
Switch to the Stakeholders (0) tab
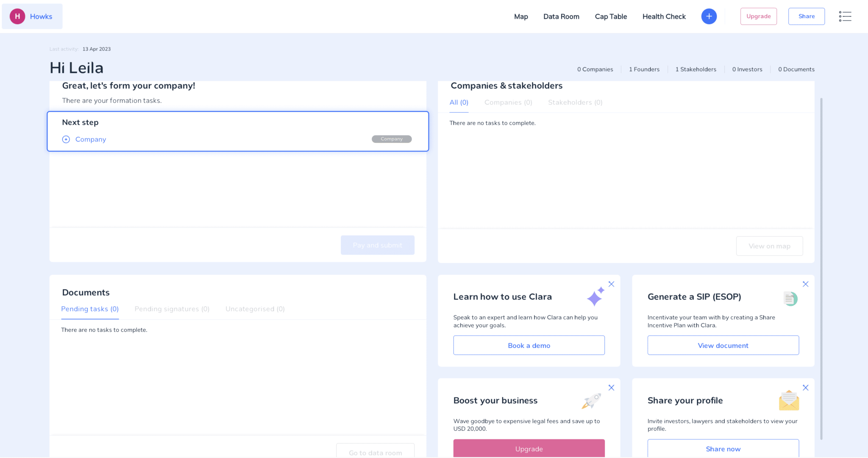pos(575,102)
